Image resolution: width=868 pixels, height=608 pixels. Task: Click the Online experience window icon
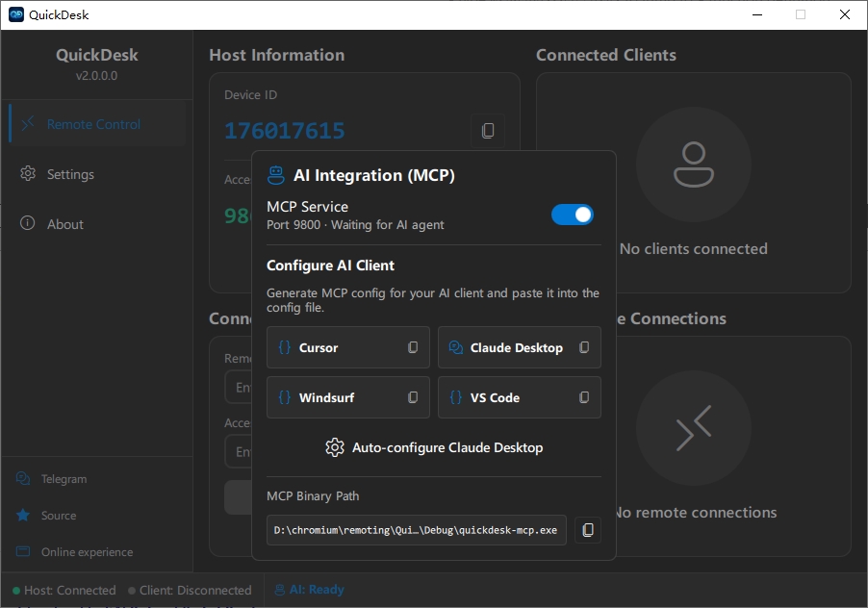[x=21, y=552]
